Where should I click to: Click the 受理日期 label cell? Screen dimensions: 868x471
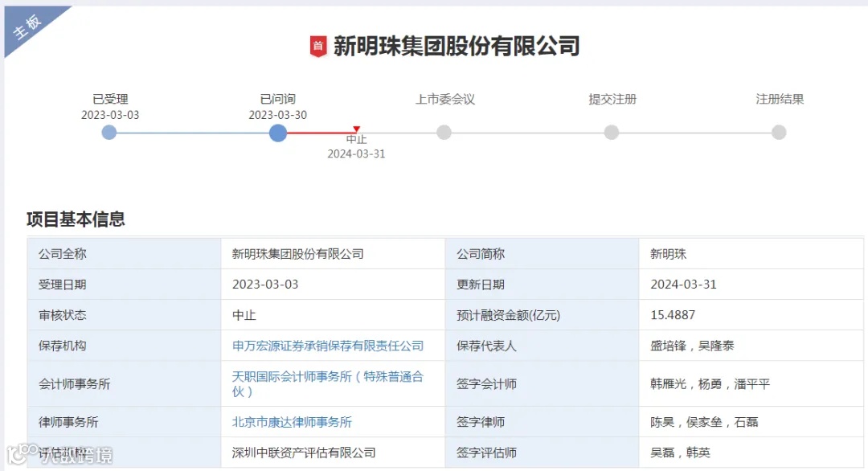124,285
